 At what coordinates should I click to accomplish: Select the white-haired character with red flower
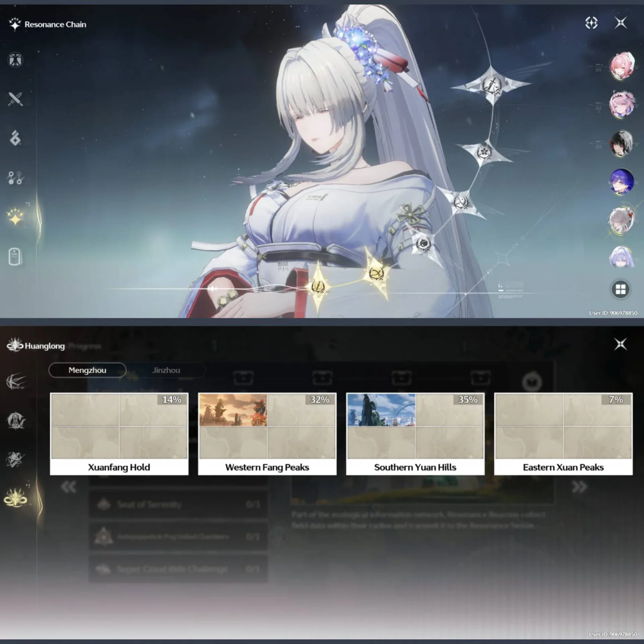(622, 220)
